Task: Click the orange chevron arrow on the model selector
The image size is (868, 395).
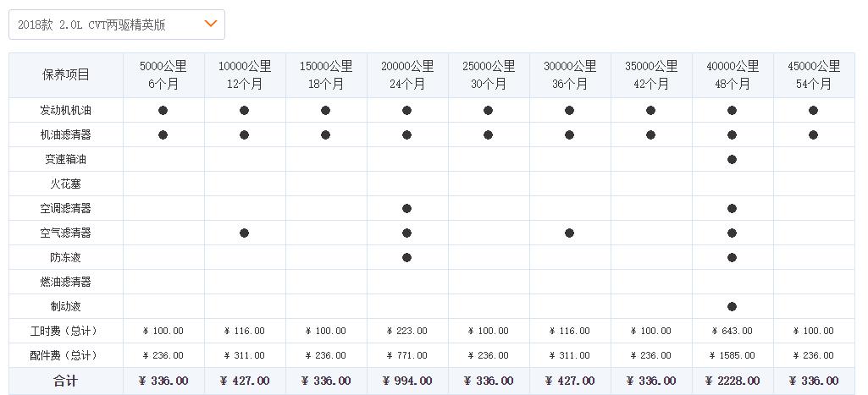Action: click(x=211, y=24)
